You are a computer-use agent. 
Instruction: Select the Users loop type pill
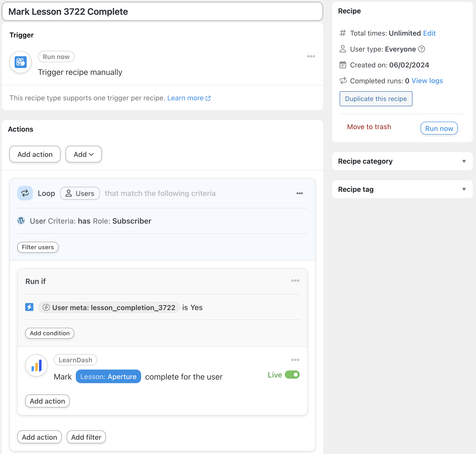click(x=80, y=193)
